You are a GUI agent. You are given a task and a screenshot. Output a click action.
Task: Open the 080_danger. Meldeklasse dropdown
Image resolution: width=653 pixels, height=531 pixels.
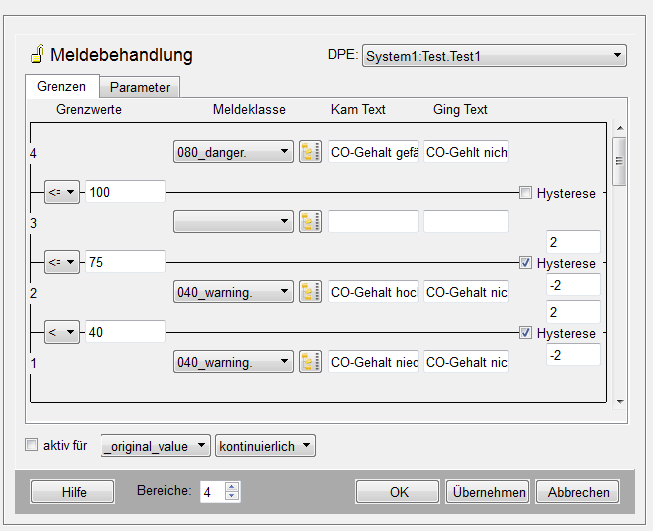(234, 152)
